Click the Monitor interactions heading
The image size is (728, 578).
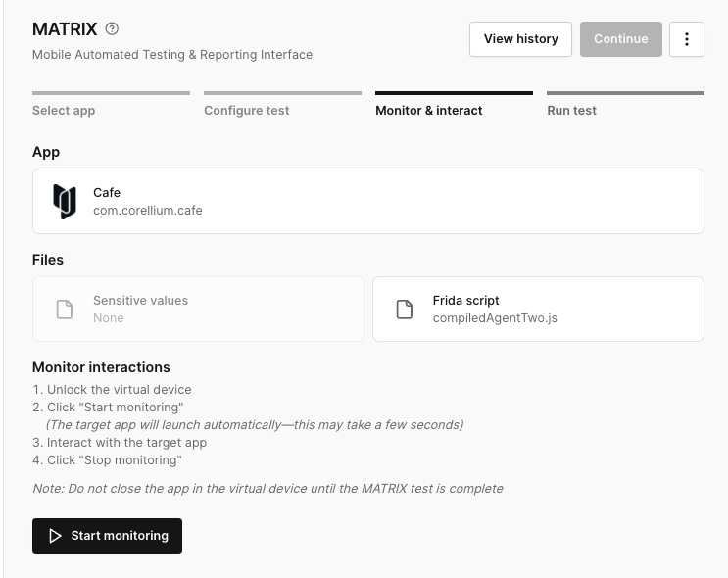point(101,367)
